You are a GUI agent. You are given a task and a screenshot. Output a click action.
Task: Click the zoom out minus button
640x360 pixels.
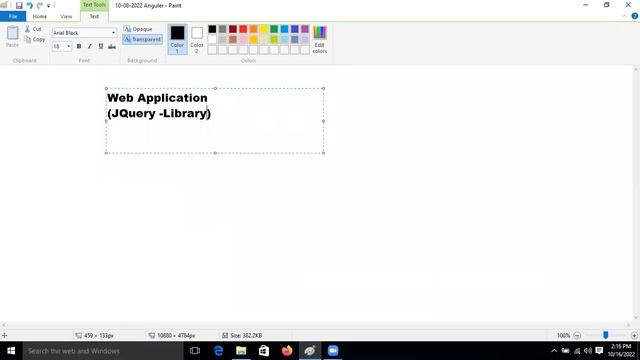[577, 336]
